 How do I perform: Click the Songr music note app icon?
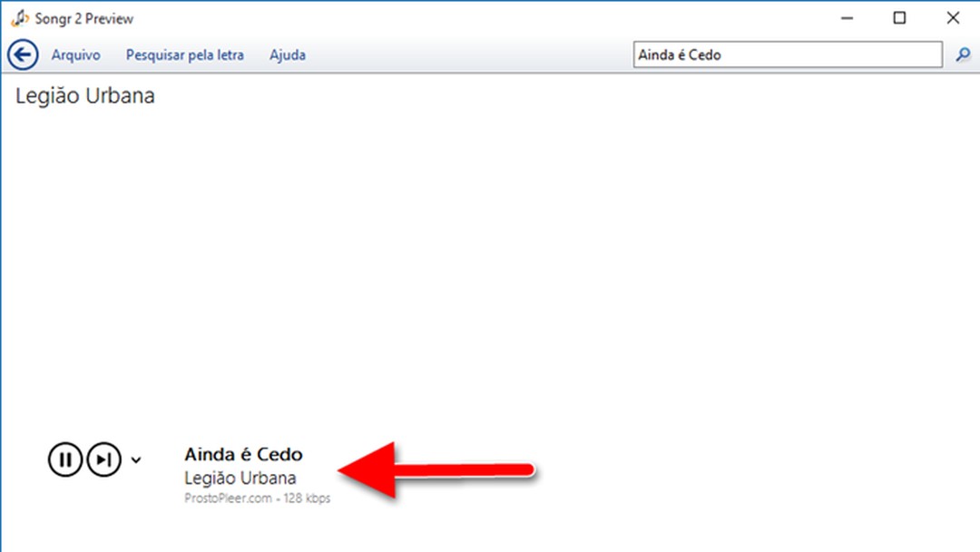(19, 18)
